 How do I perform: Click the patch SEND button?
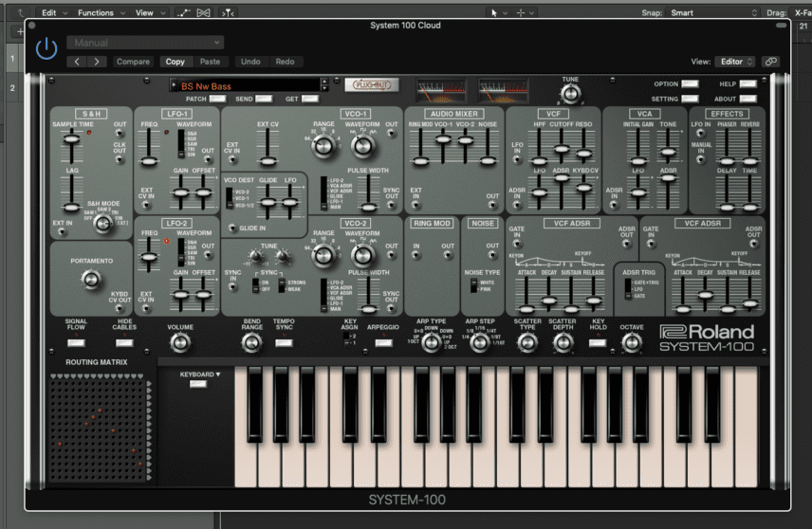[264, 99]
